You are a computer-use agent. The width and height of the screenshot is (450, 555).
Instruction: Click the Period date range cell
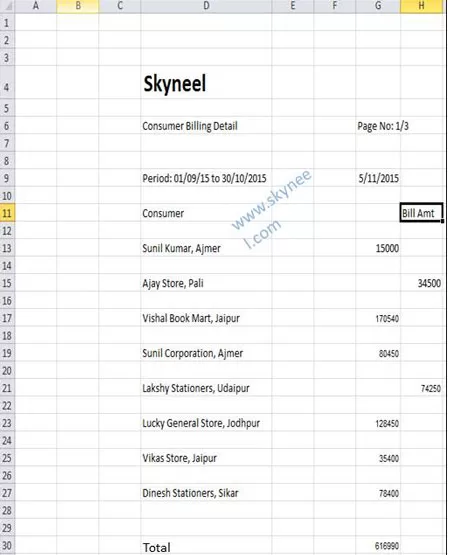206,178
